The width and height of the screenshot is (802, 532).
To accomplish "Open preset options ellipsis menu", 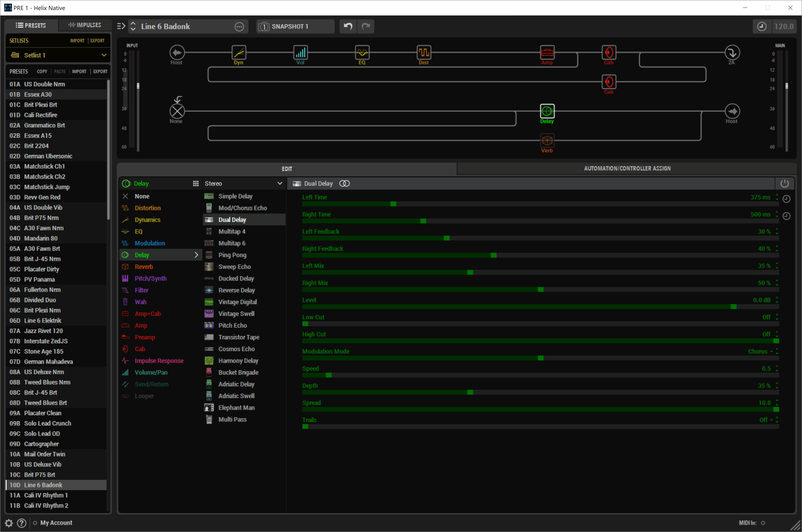I will pos(239,27).
